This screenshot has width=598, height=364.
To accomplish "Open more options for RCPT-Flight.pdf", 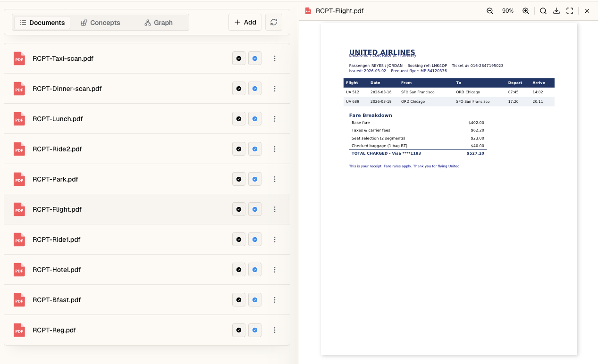I will pos(275,209).
